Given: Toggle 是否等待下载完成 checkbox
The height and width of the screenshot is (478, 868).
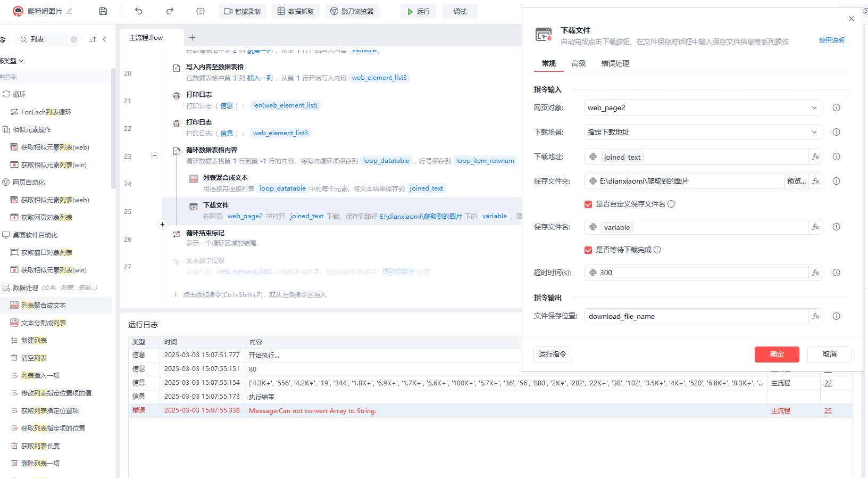Looking at the screenshot, I should pyautogui.click(x=588, y=250).
